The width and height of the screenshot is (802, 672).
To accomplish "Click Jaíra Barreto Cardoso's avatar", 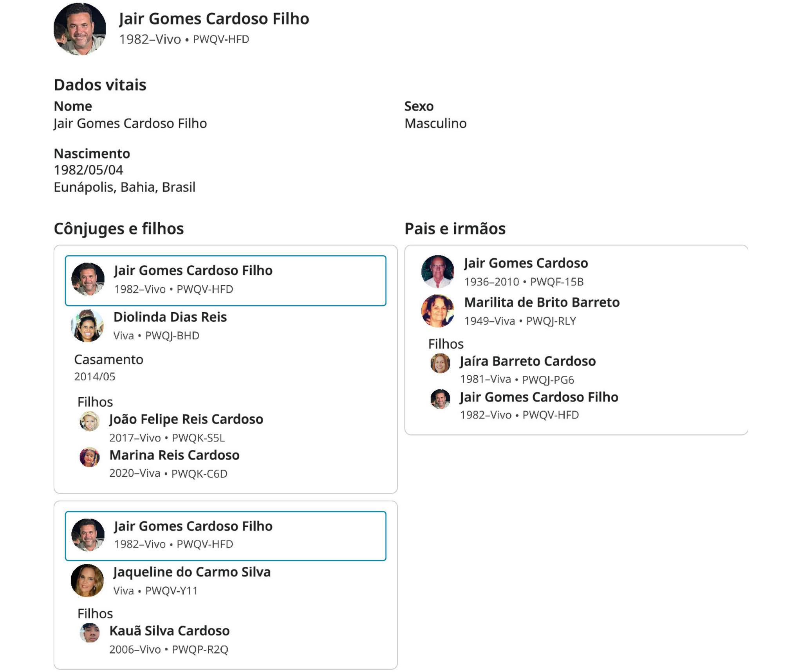I will pos(440,363).
